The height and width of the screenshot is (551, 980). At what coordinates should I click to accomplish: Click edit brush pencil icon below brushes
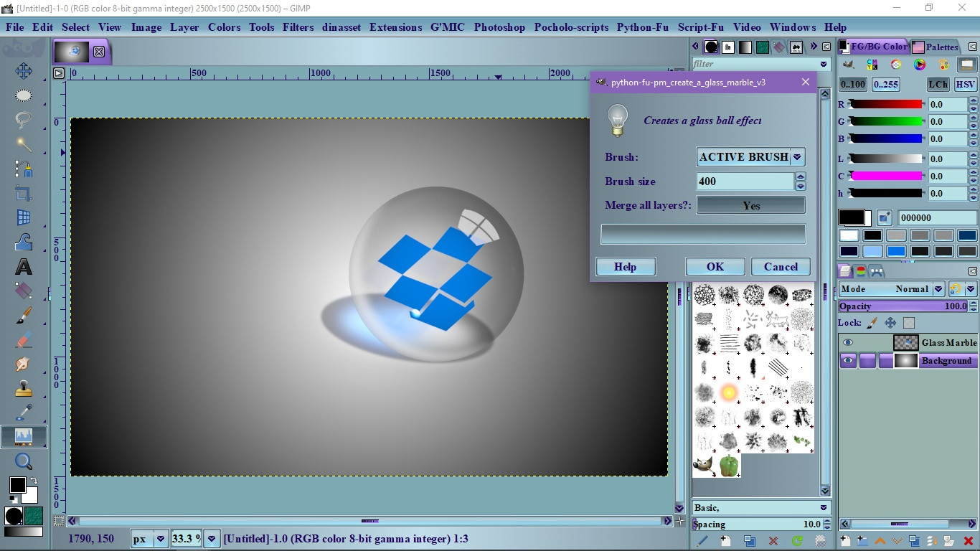[x=702, y=541]
